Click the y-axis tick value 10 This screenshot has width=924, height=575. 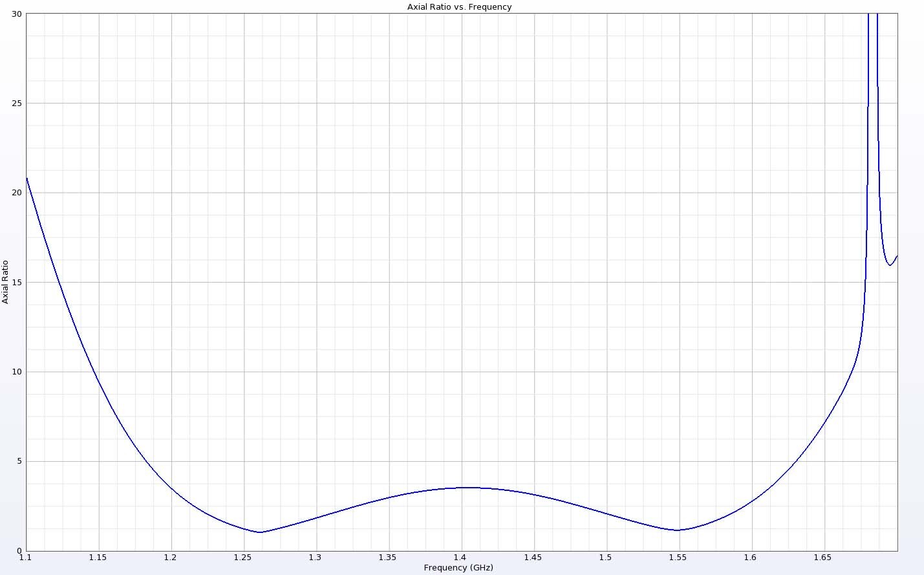coord(17,372)
